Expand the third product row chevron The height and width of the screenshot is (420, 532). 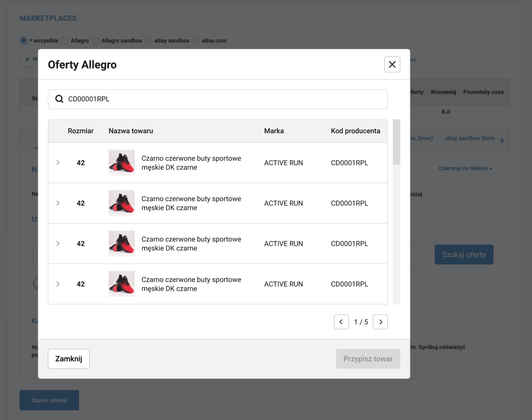click(58, 243)
